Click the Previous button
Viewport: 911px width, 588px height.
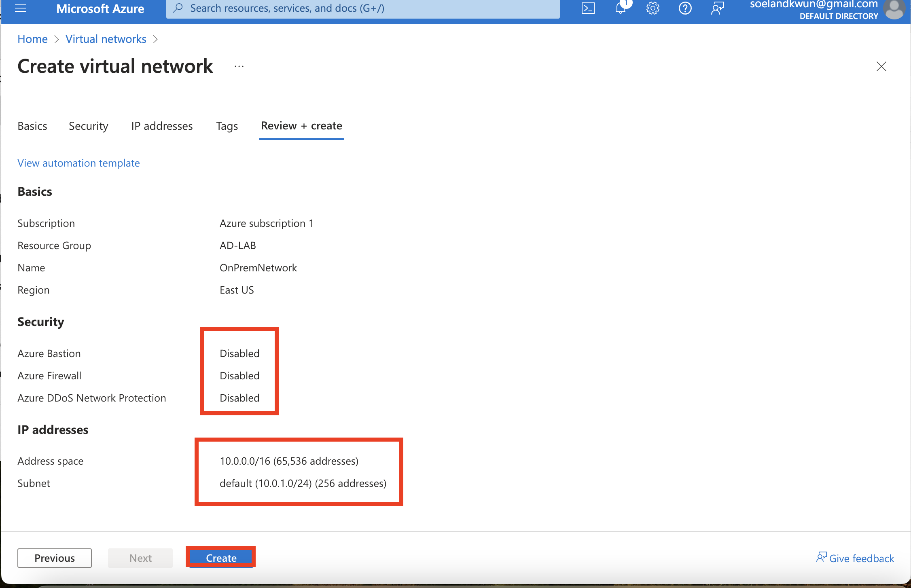point(55,558)
